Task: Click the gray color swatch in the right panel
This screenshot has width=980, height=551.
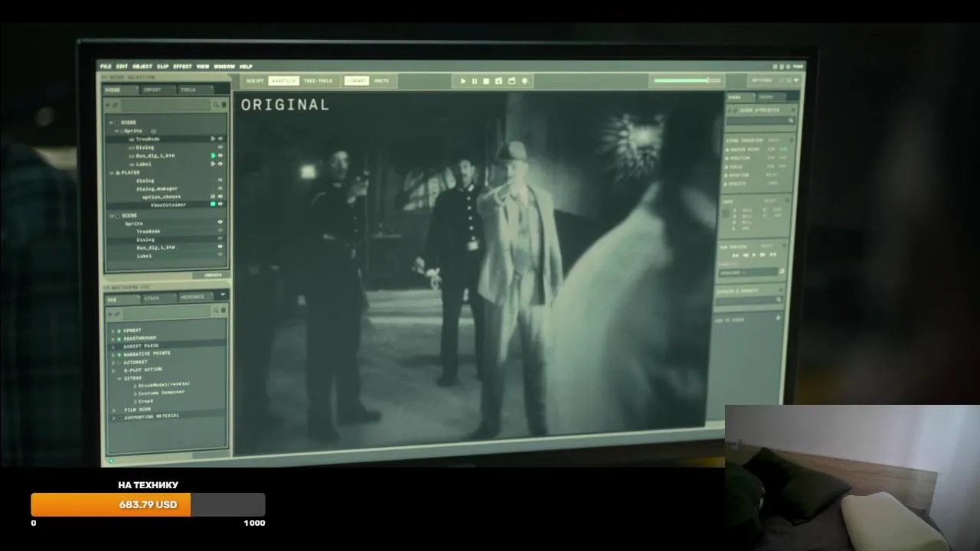Action: pyautogui.click(x=725, y=214)
